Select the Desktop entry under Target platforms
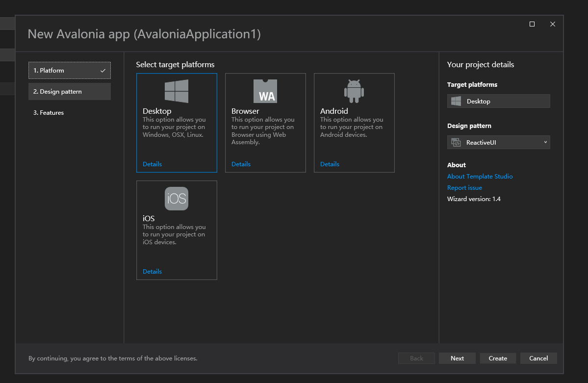 (499, 101)
